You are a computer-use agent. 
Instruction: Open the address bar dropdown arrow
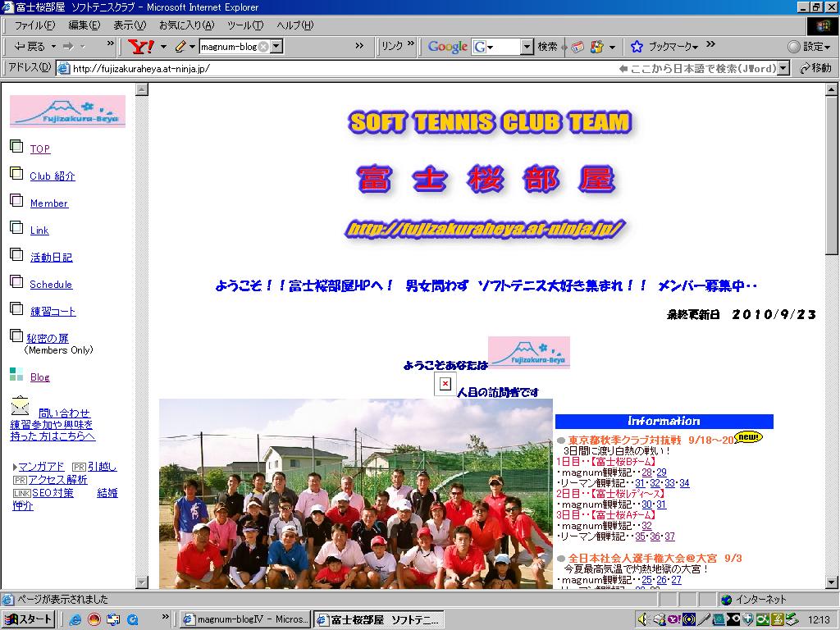(784, 68)
